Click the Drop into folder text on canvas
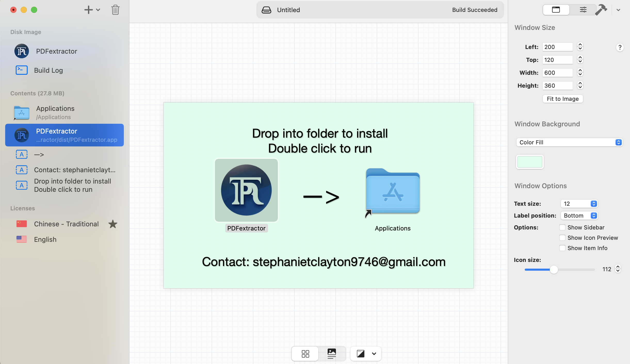This screenshot has width=630, height=364. click(320, 141)
